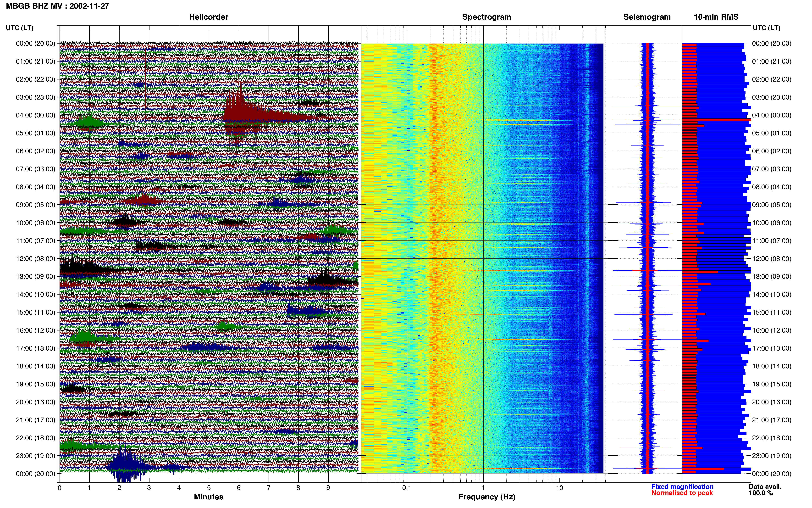
Task: Click left time label '03:00 (23:00)'
Action: coord(36,97)
